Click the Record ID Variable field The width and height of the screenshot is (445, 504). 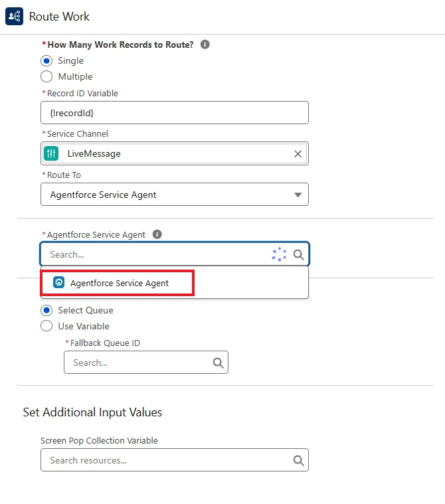pos(175,112)
